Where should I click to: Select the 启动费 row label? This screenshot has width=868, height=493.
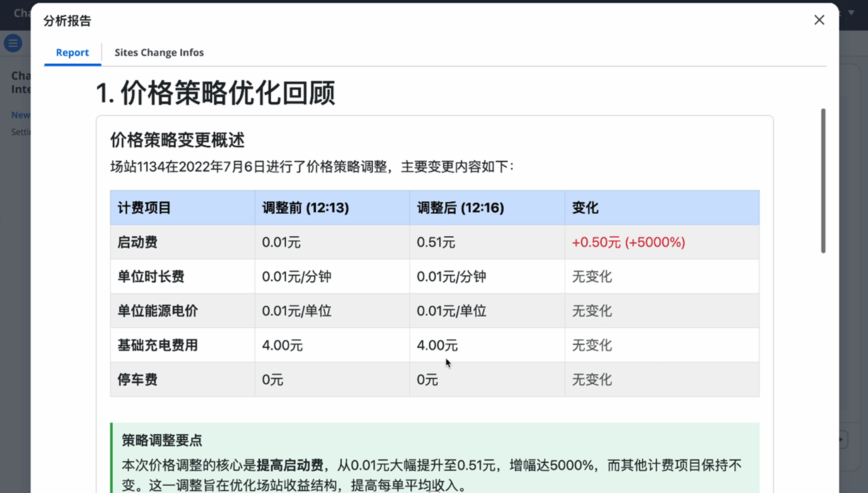[137, 242]
